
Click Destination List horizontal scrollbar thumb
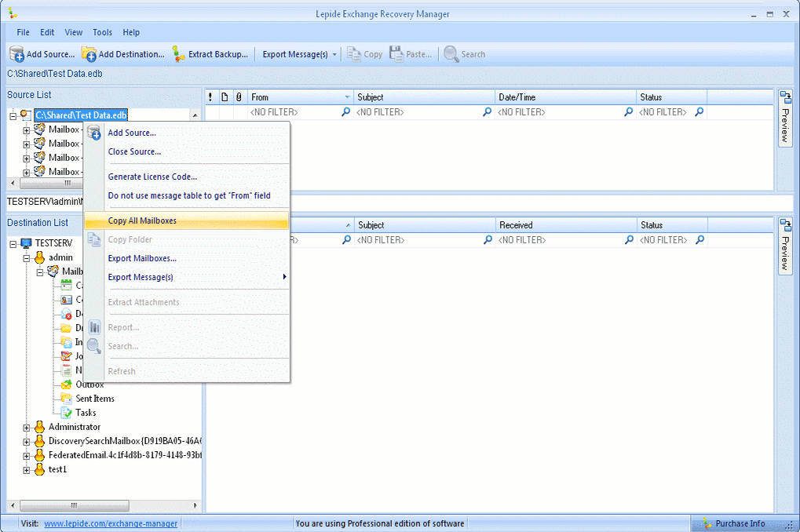pyautogui.click(x=74, y=505)
